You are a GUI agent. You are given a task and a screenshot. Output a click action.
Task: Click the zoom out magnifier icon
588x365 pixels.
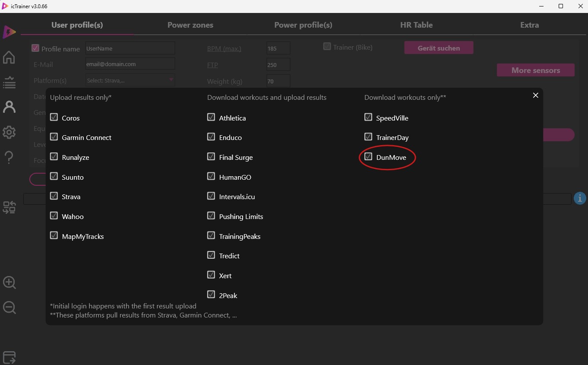click(9, 308)
